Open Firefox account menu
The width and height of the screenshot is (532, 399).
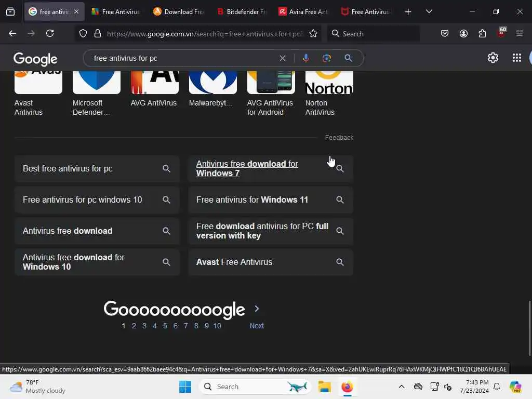click(463, 33)
